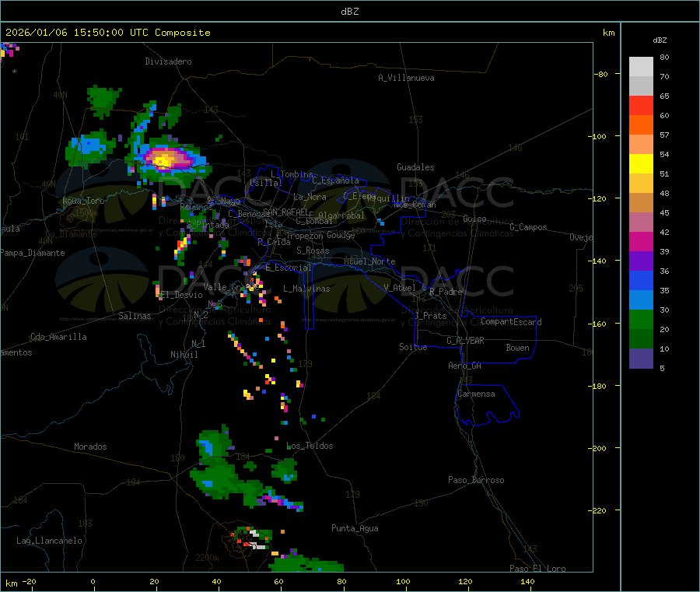Viewport: 700px width, 592px height.
Task: Select the bright green 20-30 dBZ legend swatch
Action: [641, 319]
